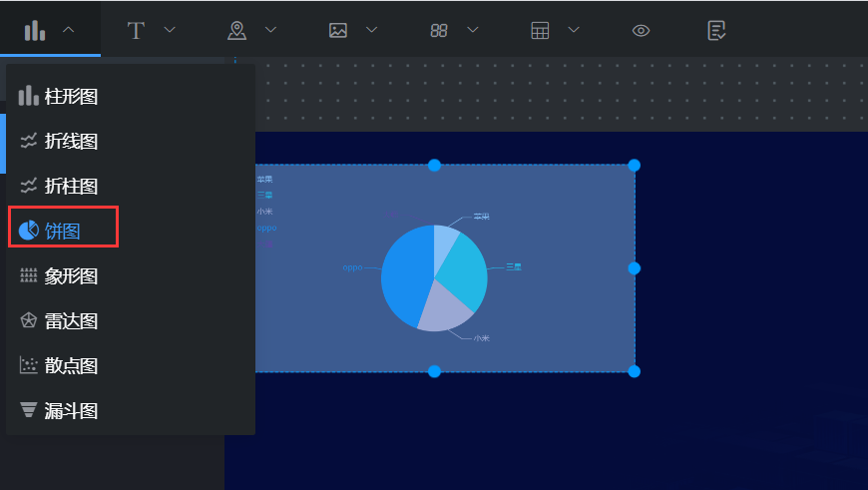Image resolution: width=868 pixels, height=490 pixels.
Task: Expand the table component dropdown arrow
Action: click(574, 30)
